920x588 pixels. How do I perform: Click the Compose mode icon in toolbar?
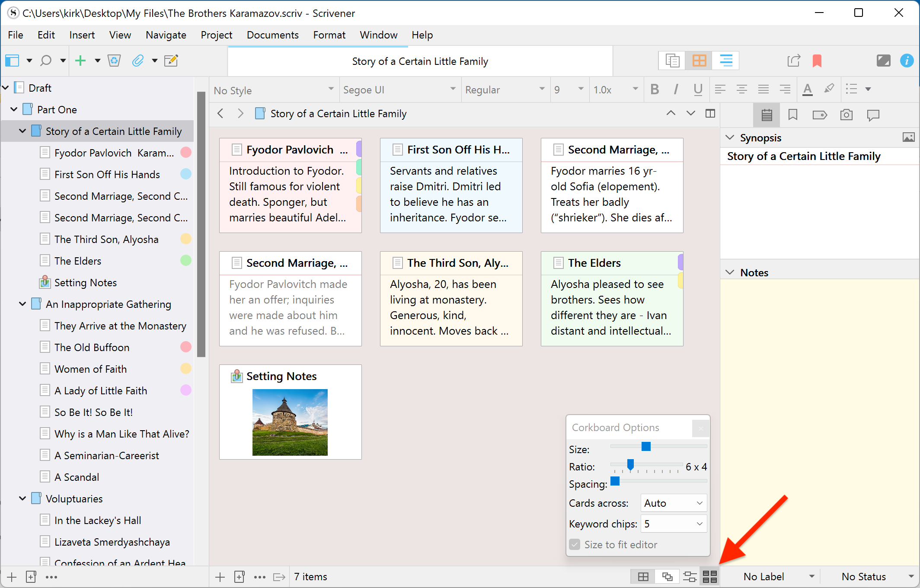[x=883, y=61]
